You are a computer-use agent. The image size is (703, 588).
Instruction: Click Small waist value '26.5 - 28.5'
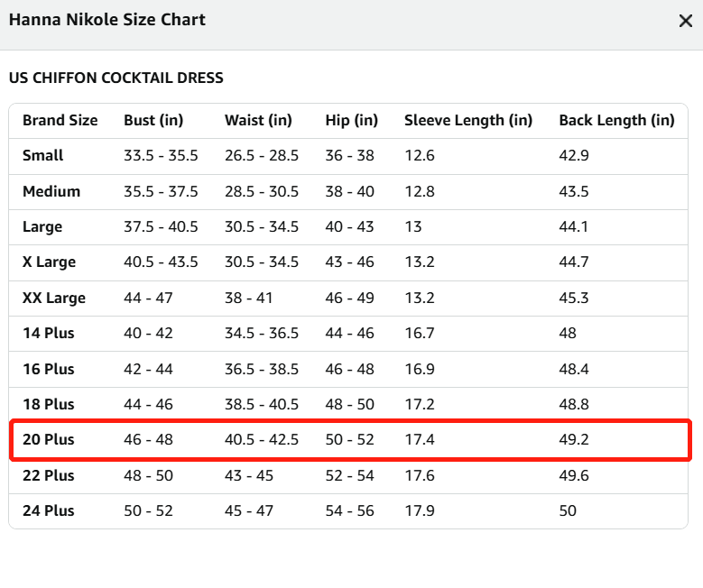(262, 155)
